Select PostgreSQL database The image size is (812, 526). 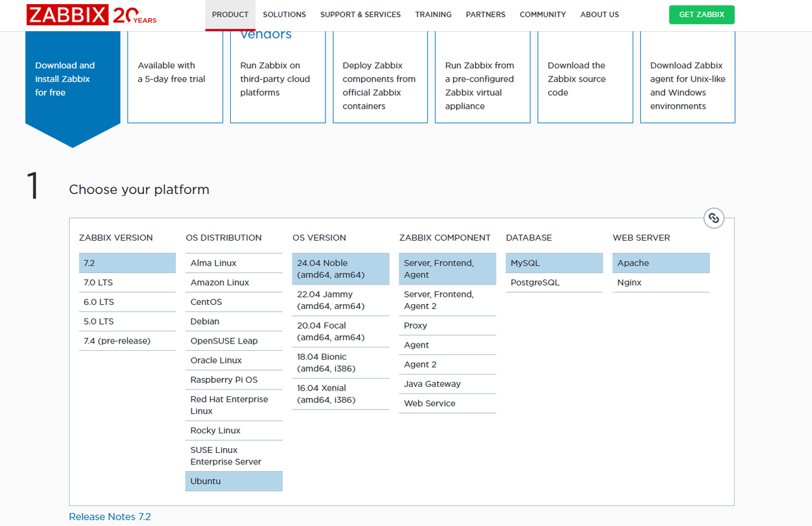tap(554, 283)
